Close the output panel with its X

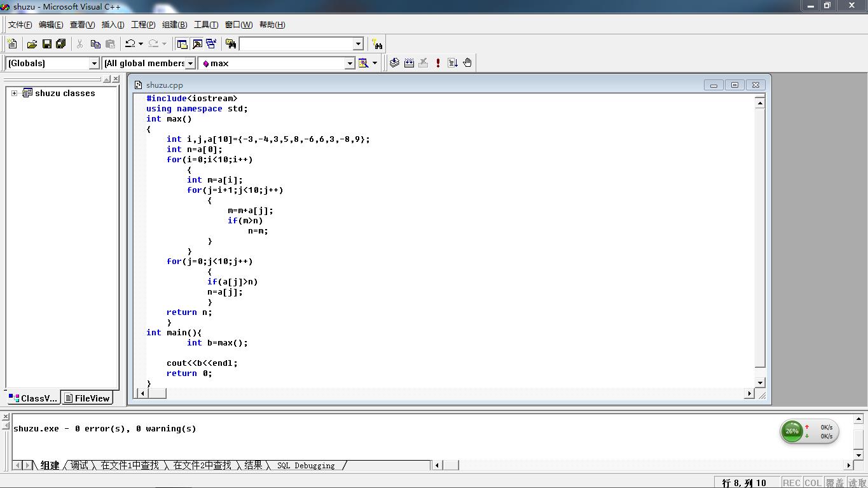[x=6, y=417]
